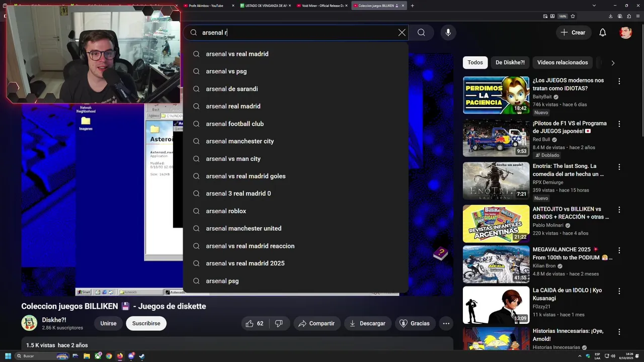Click the Compartir button
Screen dimensions: 644x362
[x=317, y=323]
